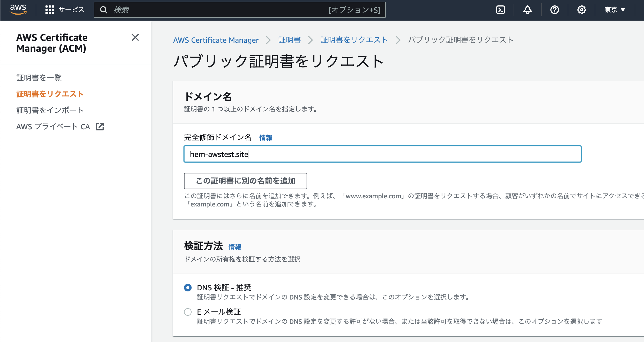
Task: Click パブリック証明書をリクエスト breadcrumb text
Action: coord(461,40)
